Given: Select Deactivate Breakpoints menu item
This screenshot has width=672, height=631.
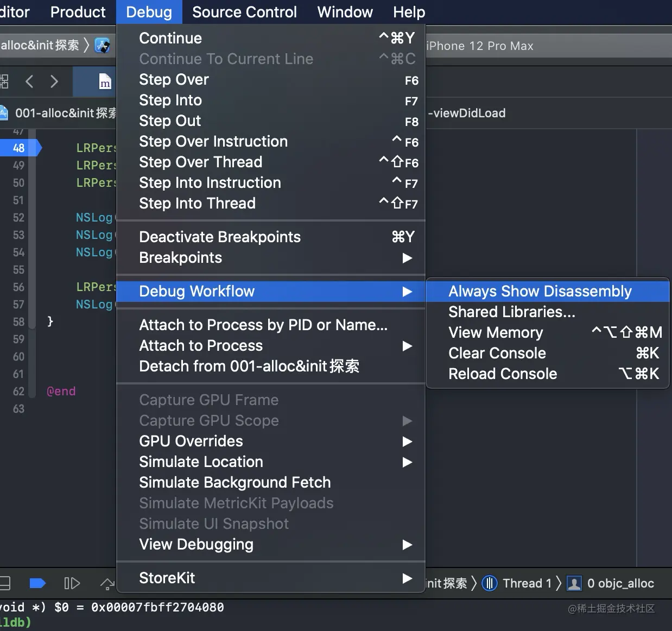Looking at the screenshot, I should [x=220, y=237].
